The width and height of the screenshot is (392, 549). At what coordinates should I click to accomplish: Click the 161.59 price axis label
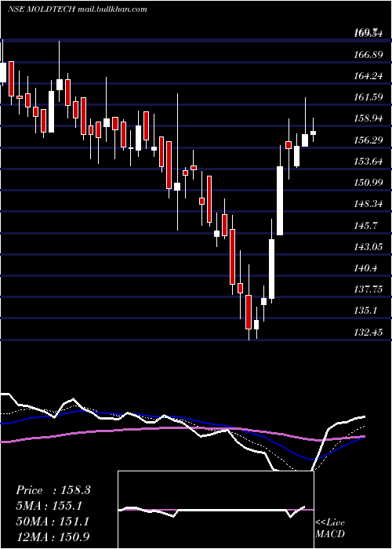pos(368,97)
